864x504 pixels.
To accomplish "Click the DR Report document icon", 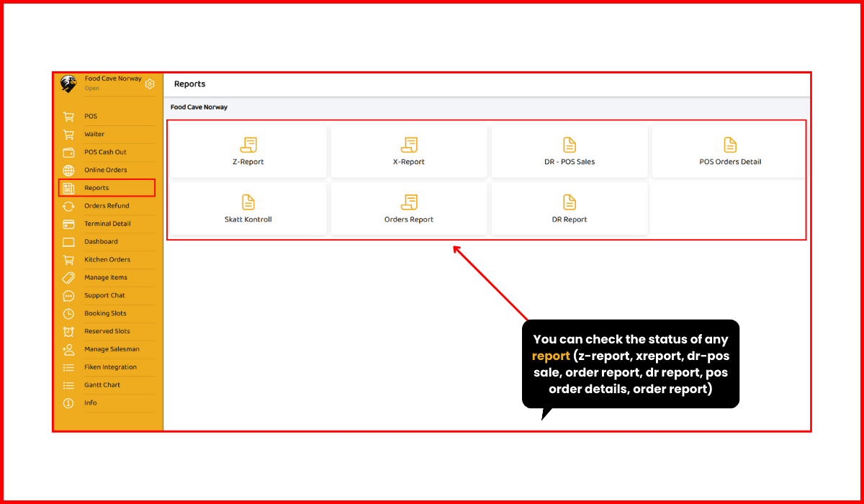I will click(x=570, y=202).
